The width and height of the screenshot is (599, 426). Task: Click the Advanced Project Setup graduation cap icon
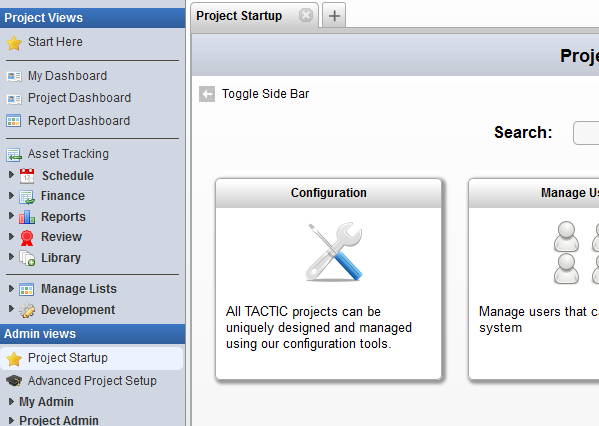[14, 381]
